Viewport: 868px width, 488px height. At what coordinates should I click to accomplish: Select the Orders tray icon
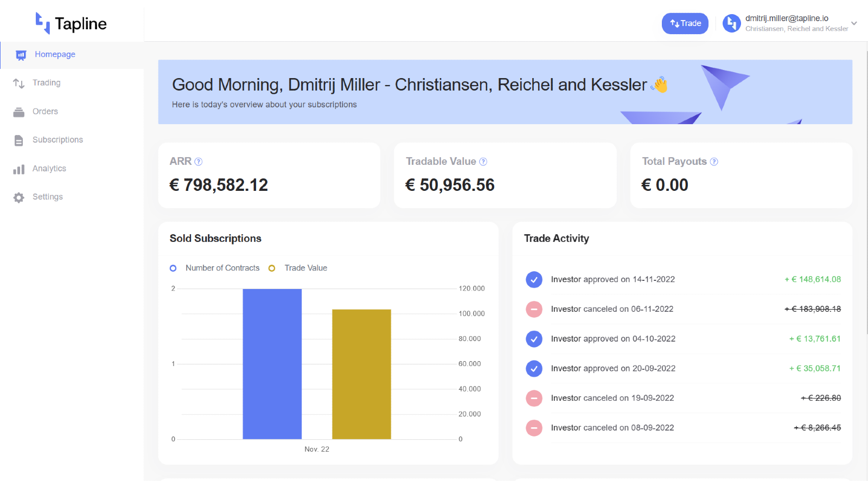tap(19, 112)
